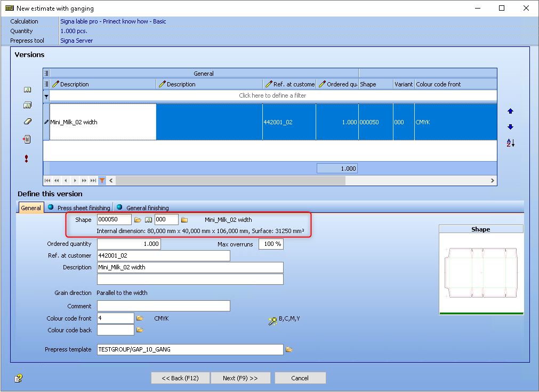539x392 pixels.
Task: Click the first Description field Mini_Milk_02 width
Action: click(x=190, y=267)
